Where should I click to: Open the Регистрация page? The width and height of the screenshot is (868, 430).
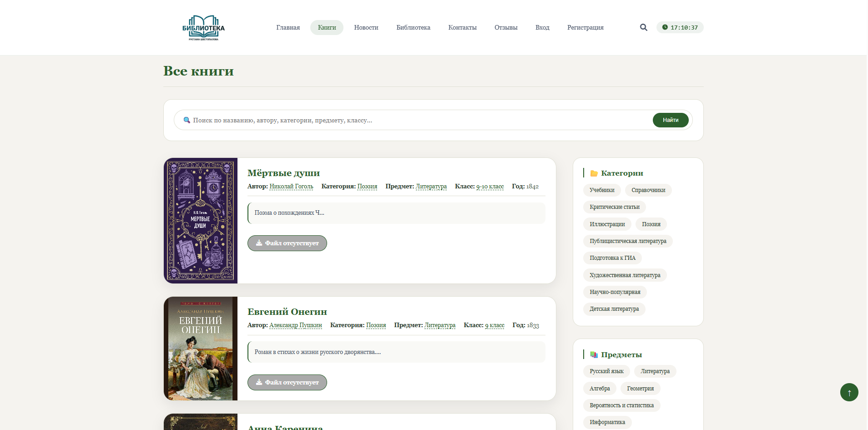pyautogui.click(x=585, y=28)
